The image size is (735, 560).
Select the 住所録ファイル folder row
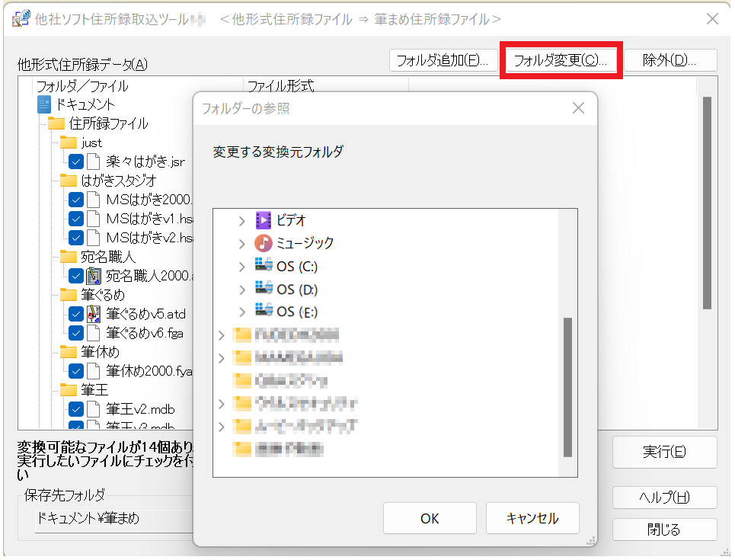(x=108, y=124)
